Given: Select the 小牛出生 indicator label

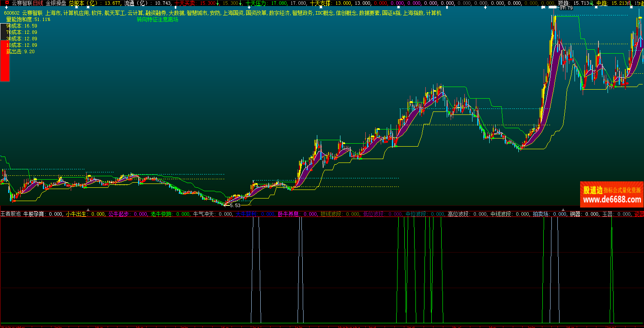Looking at the screenshot, I should click(76, 214).
